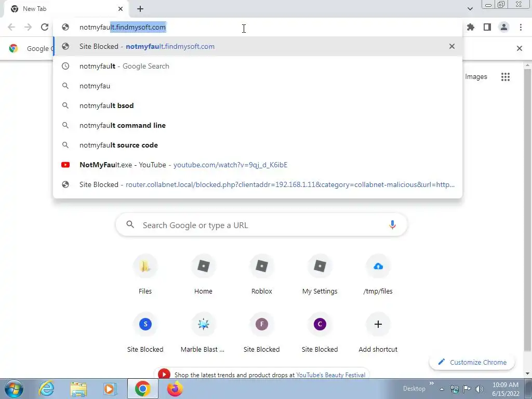Image resolution: width=532 pixels, height=399 pixels.
Task: Open the Site Blocked shortcut with F icon
Action: (262, 333)
